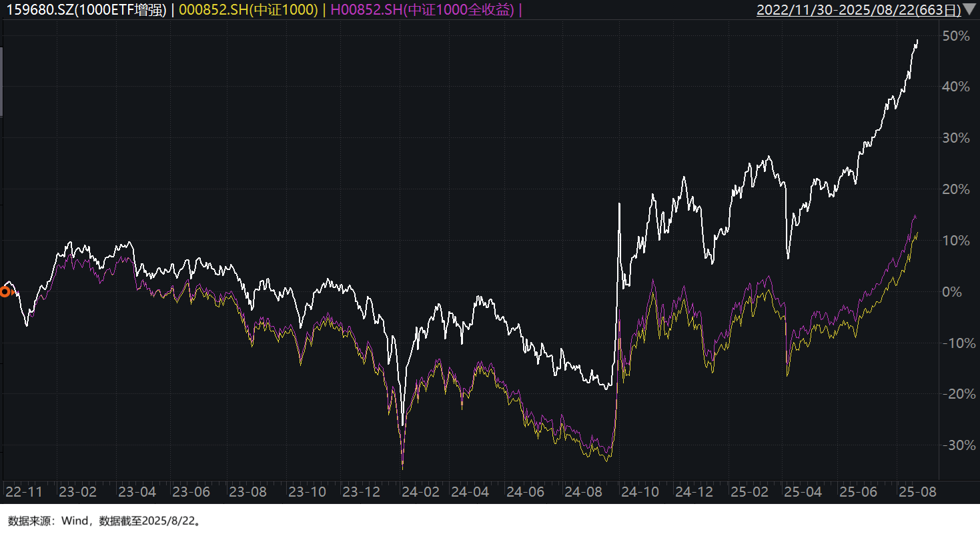Click the 20% label on y-axis
The width and height of the screenshot is (980, 540).
[955, 189]
